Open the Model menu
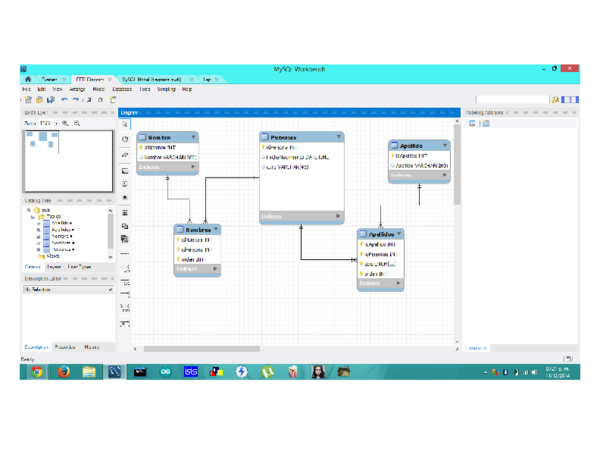This screenshot has height=464, width=600. [98, 89]
